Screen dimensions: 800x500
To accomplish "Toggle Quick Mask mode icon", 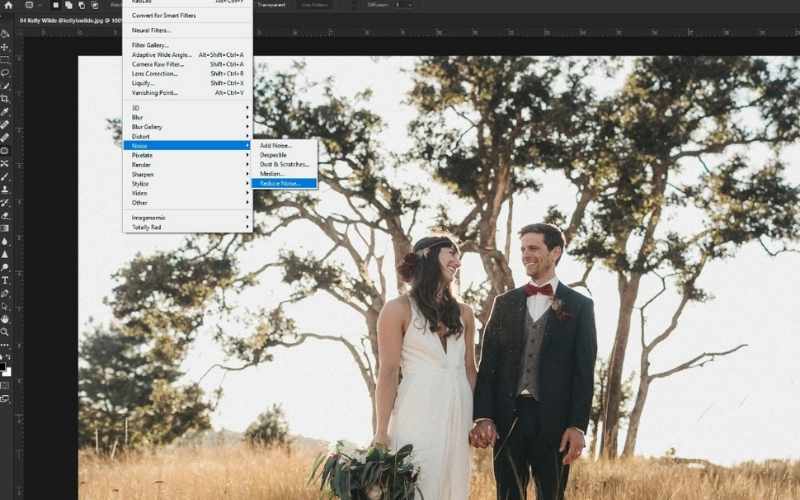I will coord(5,385).
